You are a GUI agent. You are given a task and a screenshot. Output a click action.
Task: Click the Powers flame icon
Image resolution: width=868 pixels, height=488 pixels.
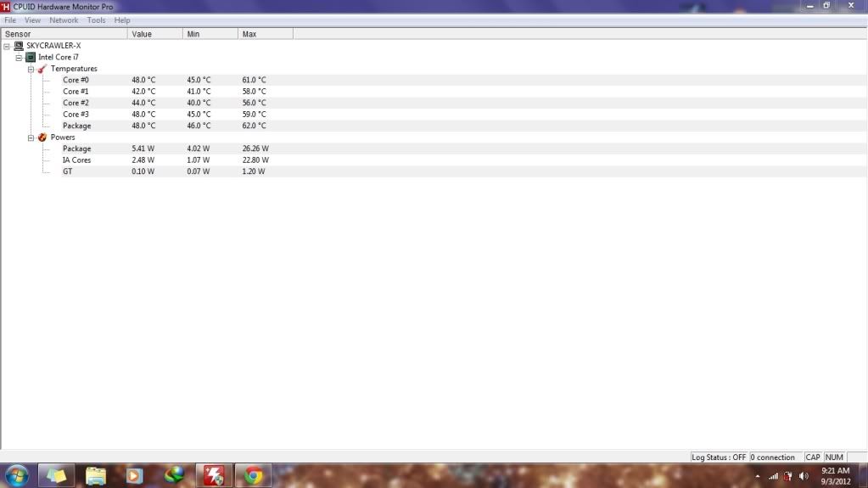42,137
